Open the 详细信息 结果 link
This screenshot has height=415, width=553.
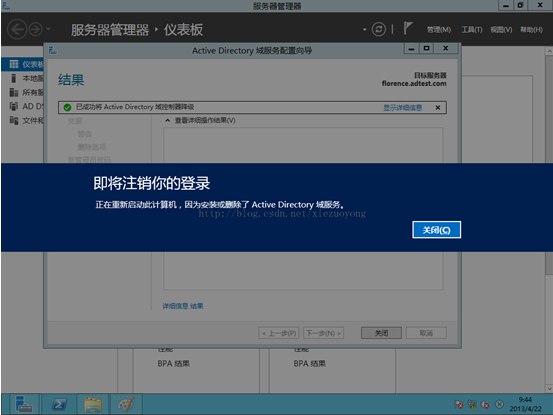pyautogui.click(x=183, y=306)
